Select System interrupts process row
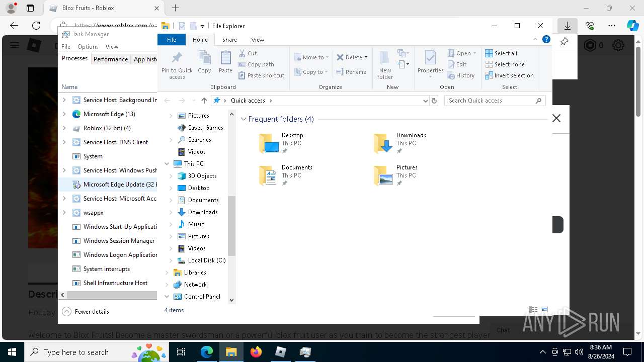Screen dimensions: 644x362 coord(108,269)
